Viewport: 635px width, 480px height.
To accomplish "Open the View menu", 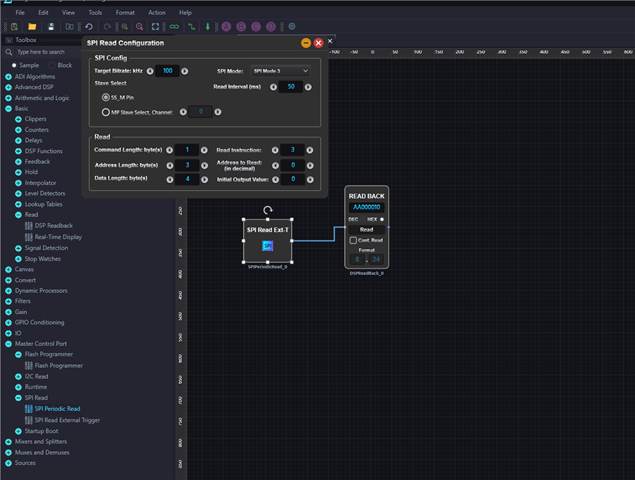I will click(x=68, y=13).
